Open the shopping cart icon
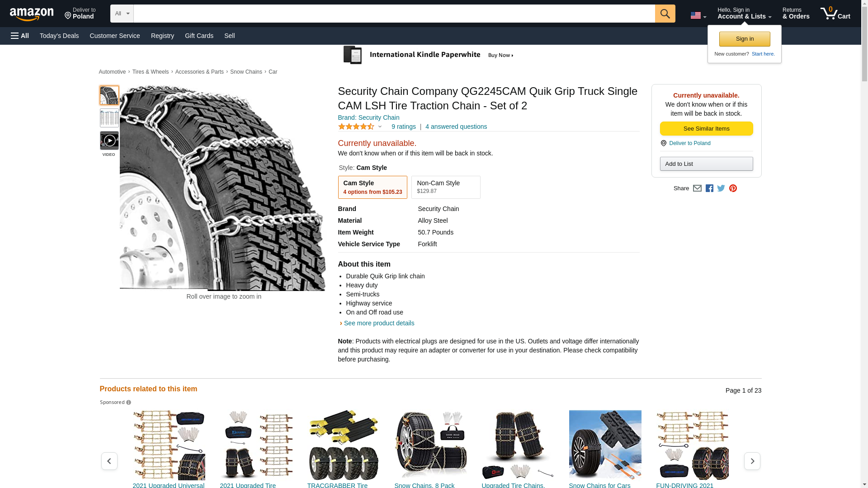The image size is (868, 488). click(x=835, y=14)
